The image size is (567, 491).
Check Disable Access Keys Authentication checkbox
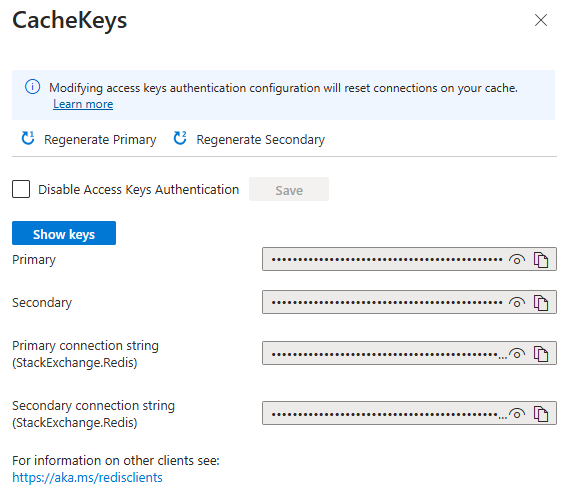pos(21,189)
